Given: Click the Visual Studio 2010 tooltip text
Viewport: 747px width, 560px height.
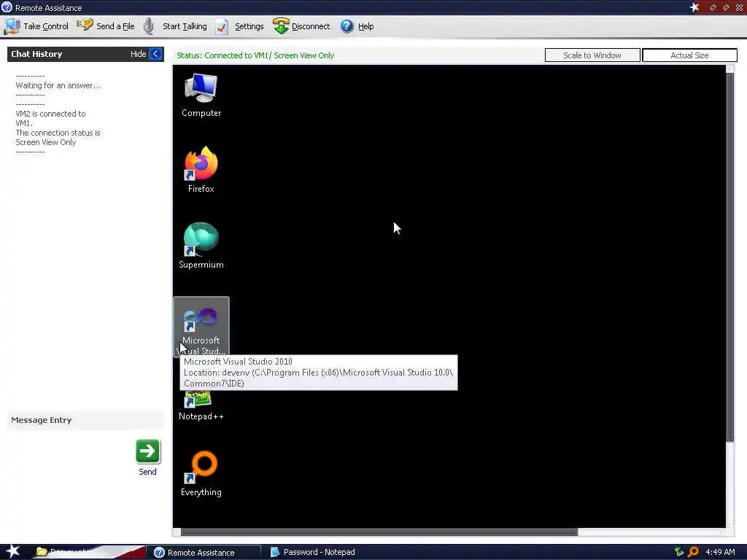Looking at the screenshot, I should pyautogui.click(x=318, y=373).
